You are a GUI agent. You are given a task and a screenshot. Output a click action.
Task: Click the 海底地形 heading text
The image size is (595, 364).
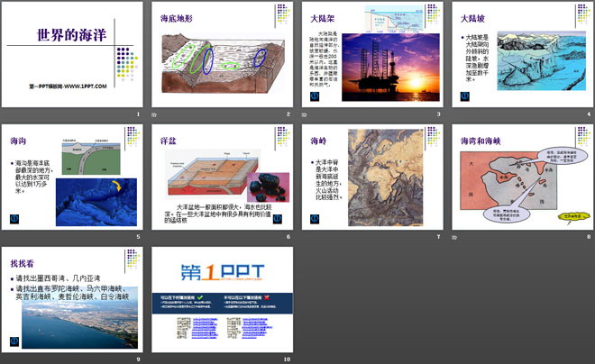(x=177, y=18)
